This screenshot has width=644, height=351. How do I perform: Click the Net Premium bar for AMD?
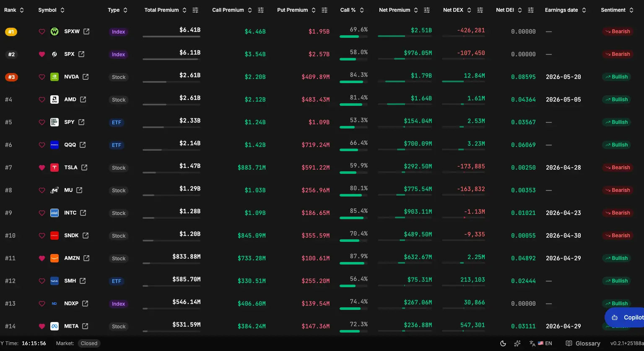tap(405, 104)
